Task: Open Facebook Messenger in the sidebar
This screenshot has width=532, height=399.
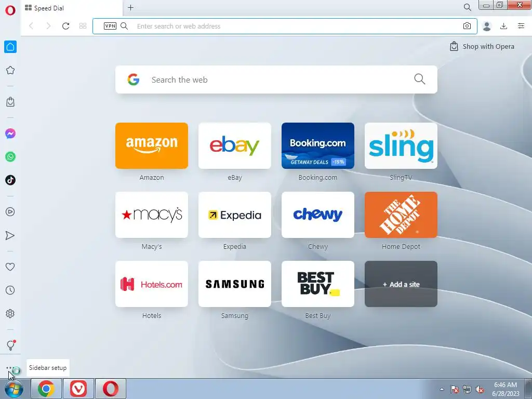Action: (10, 134)
